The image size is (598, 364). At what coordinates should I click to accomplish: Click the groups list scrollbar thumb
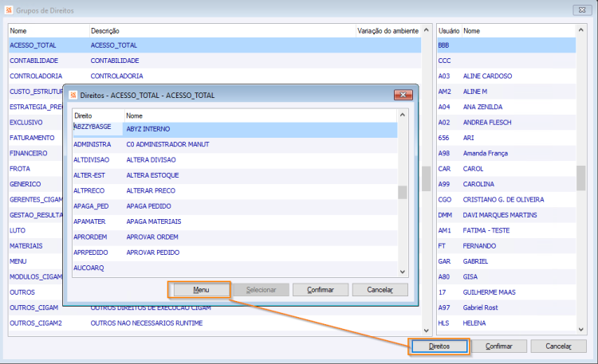pyautogui.click(x=427, y=178)
